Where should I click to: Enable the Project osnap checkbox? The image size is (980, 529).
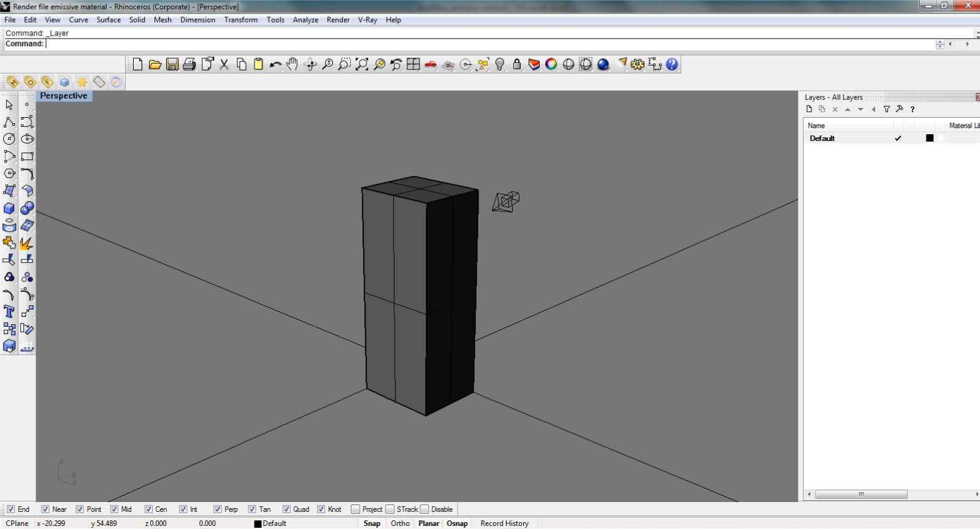(x=355, y=509)
